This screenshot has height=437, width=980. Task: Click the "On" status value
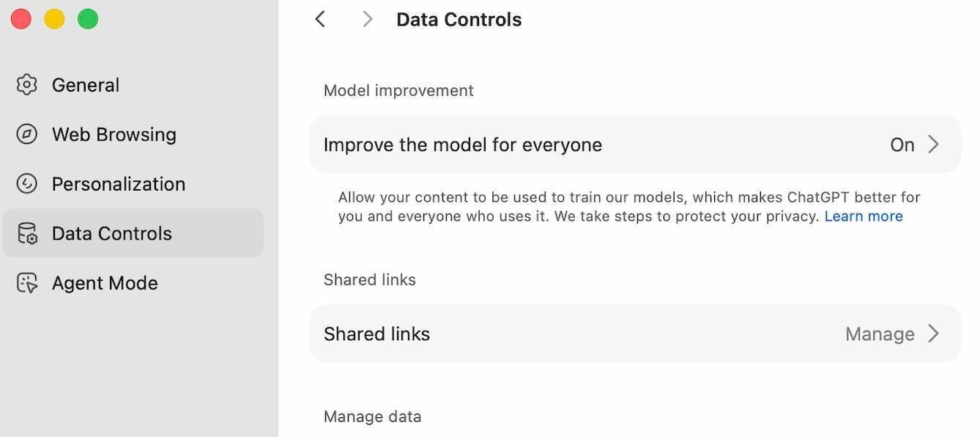[902, 145]
